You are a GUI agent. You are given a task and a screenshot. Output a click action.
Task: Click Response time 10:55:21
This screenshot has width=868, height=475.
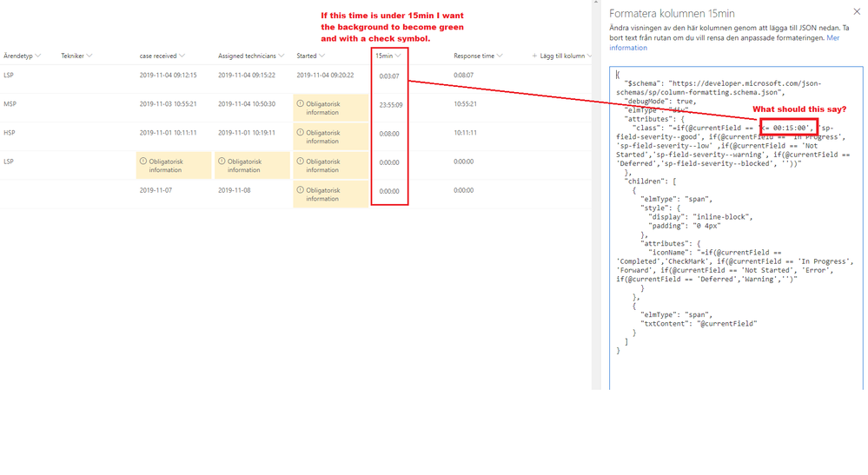click(465, 104)
